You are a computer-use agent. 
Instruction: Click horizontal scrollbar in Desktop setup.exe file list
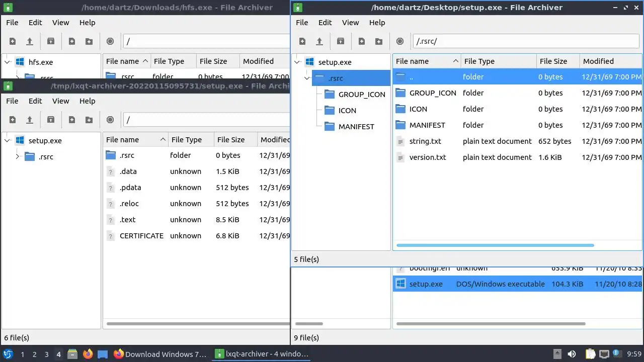[495, 245]
